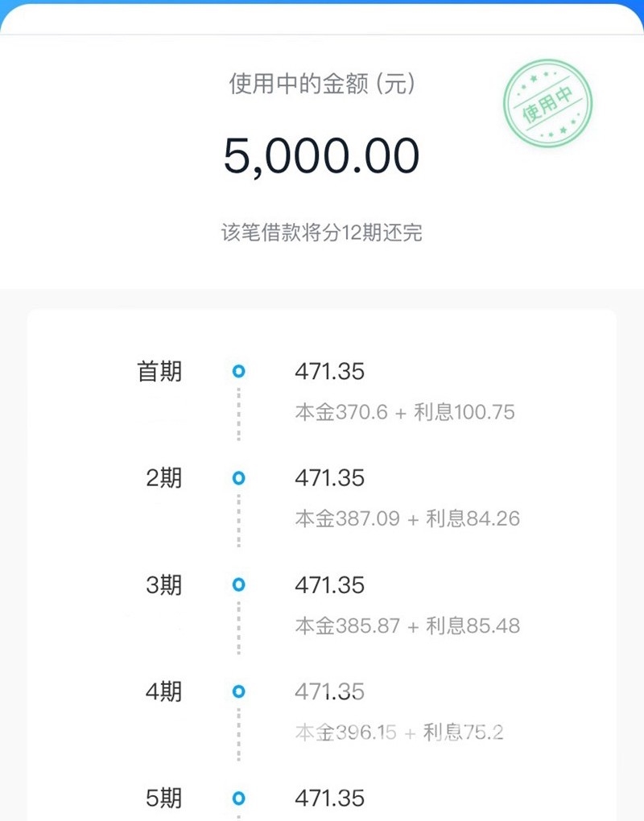Open the 2期 installment label
The width and height of the screenshot is (644, 821).
164,478
